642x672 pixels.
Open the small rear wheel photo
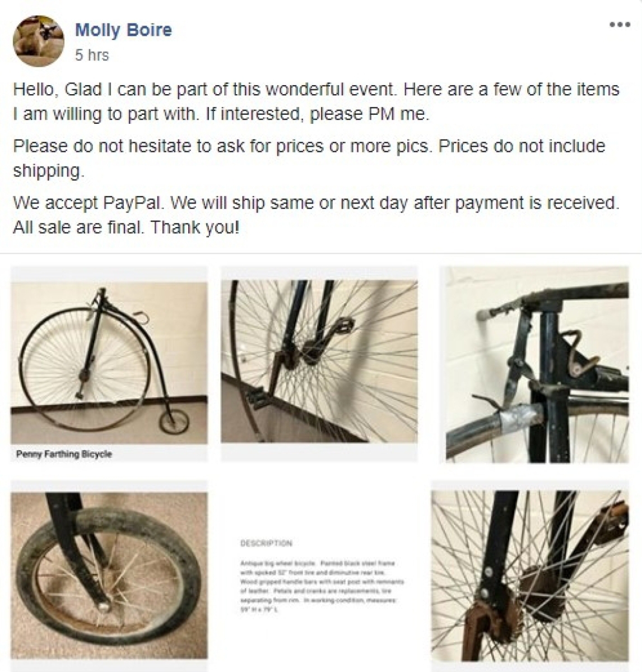109,576
